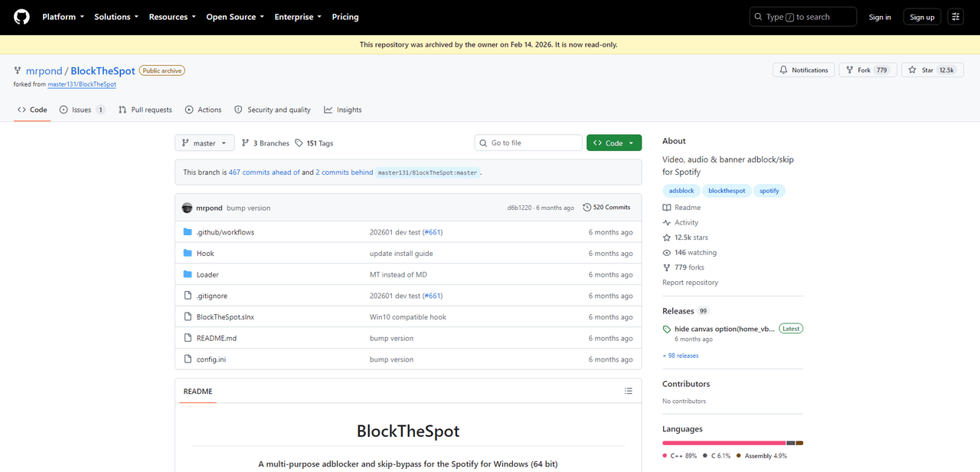Click the C++ pink language bar segment
980x472 pixels.
point(724,443)
